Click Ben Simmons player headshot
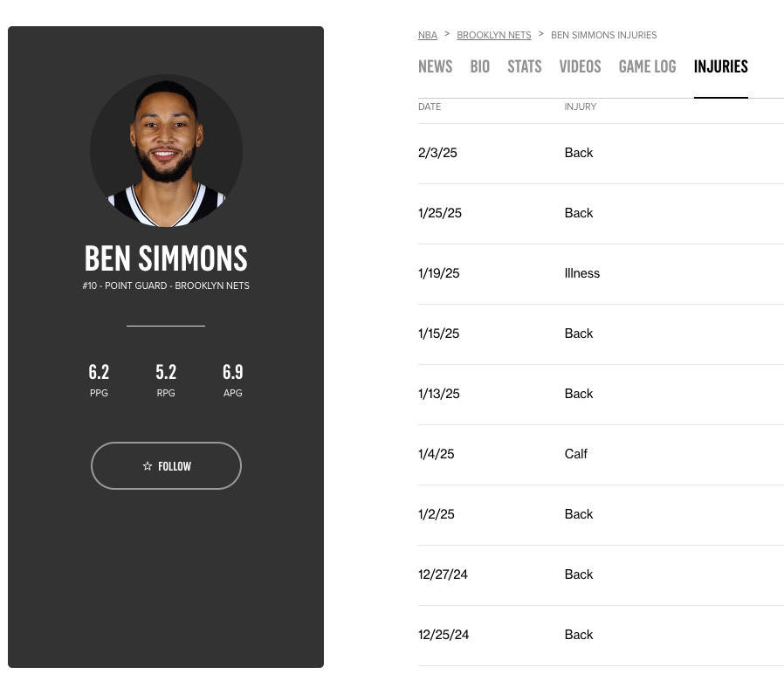Viewport: 784px width, 674px height. [x=166, y=150]
